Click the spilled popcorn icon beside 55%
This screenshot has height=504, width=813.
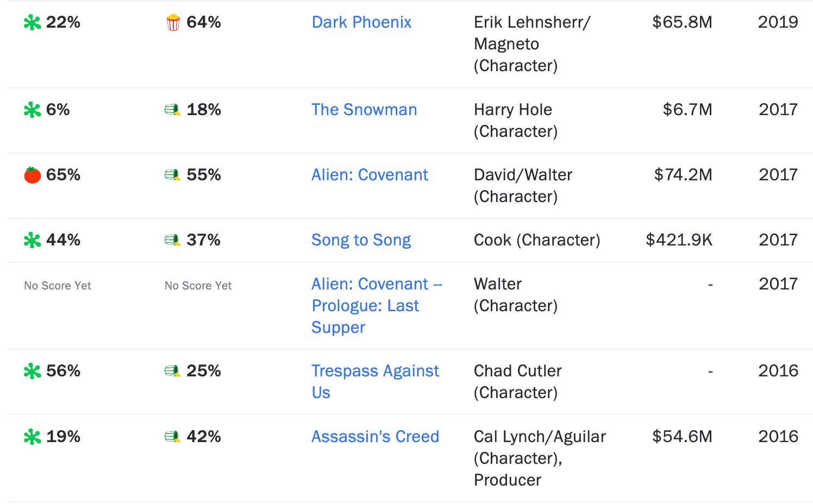pos(172,175)
